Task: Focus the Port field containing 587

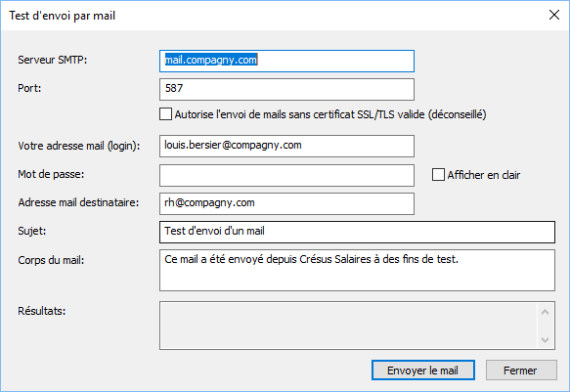Action: pyautogui.click(x=286, y=89)
